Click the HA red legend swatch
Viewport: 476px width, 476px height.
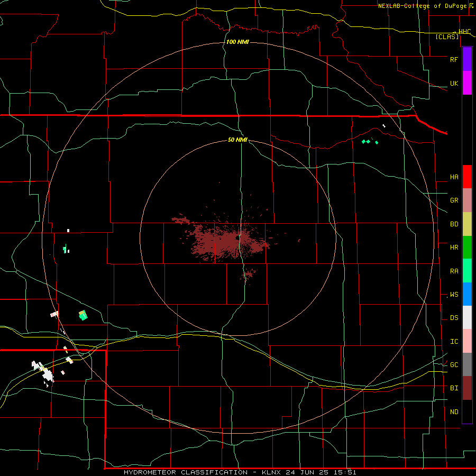pyautogui.click(x=467, y=177)
